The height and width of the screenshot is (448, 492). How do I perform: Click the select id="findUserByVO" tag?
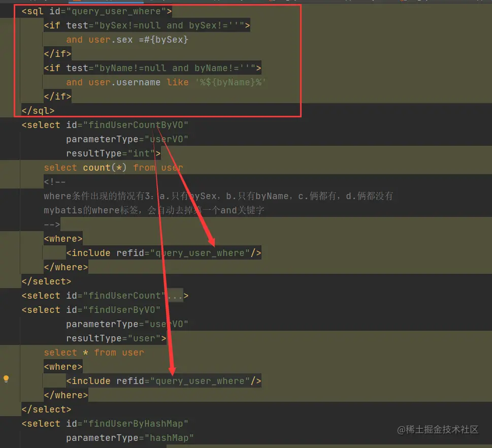click(x=91, y=310)
